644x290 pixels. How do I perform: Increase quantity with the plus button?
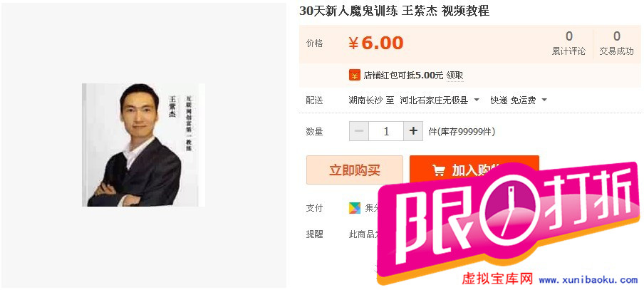413,131
